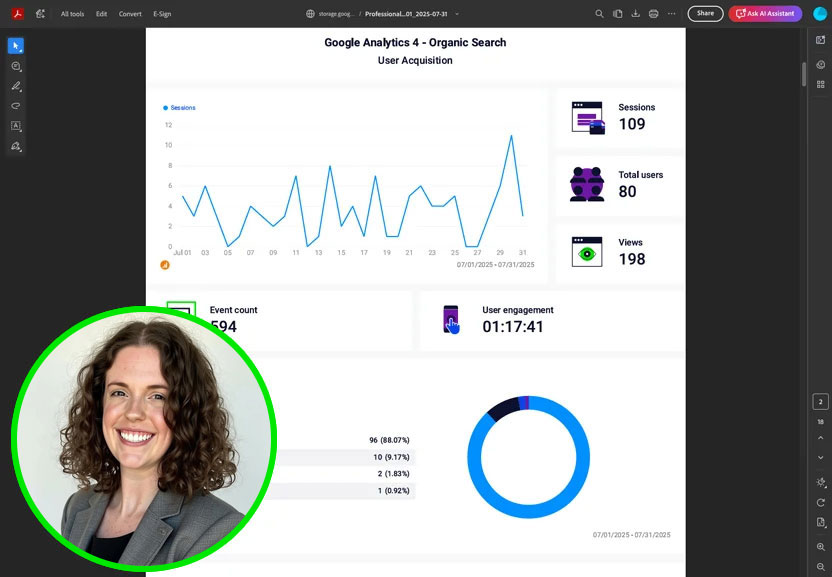832x577 pixels.
Task: Click the Total users 80 card
Action: (619, 185)
